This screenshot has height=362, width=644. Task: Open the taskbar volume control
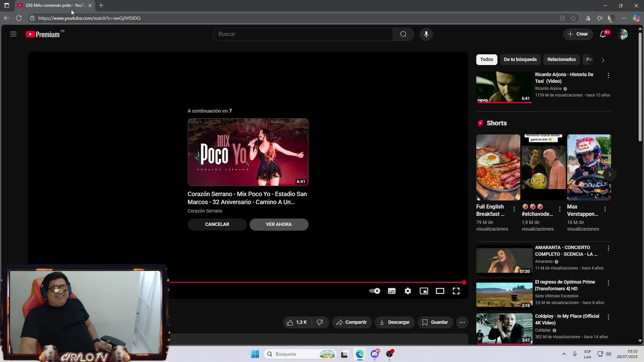click(609, 354)
